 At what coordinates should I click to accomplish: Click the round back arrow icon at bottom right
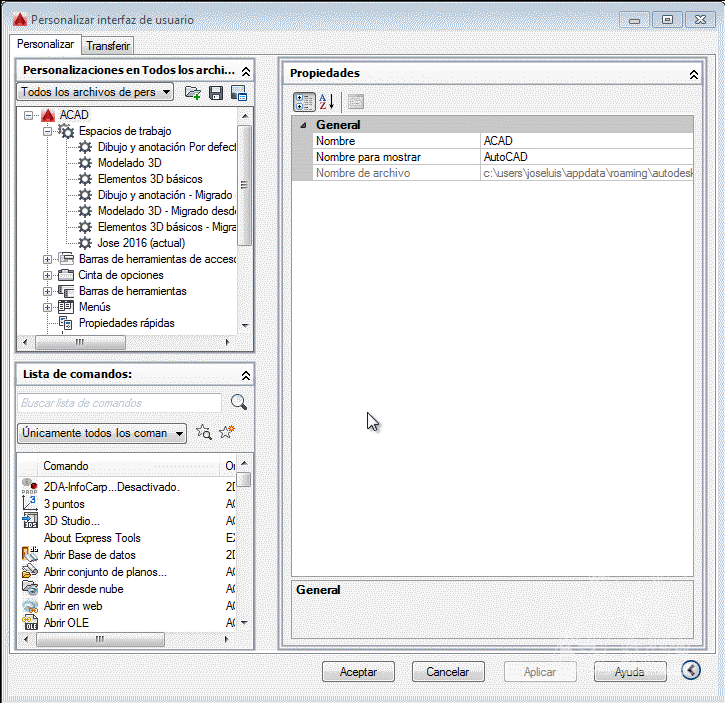(x=691, y=670)
